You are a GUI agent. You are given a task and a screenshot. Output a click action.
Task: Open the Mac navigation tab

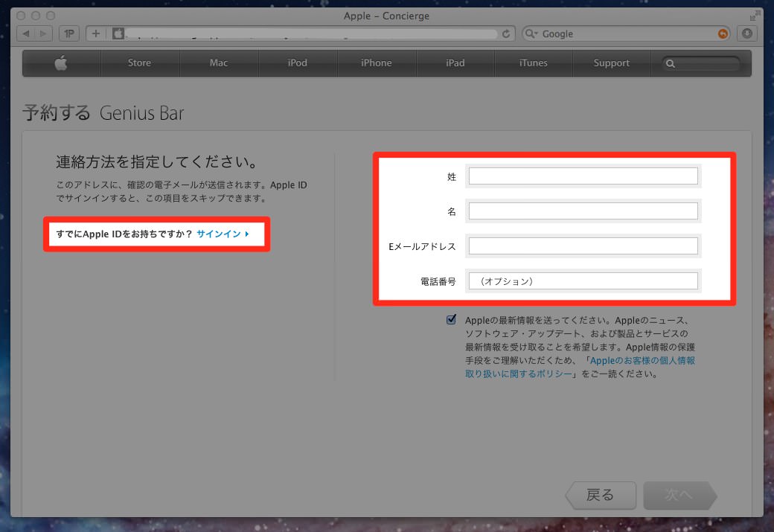point(219,63)
